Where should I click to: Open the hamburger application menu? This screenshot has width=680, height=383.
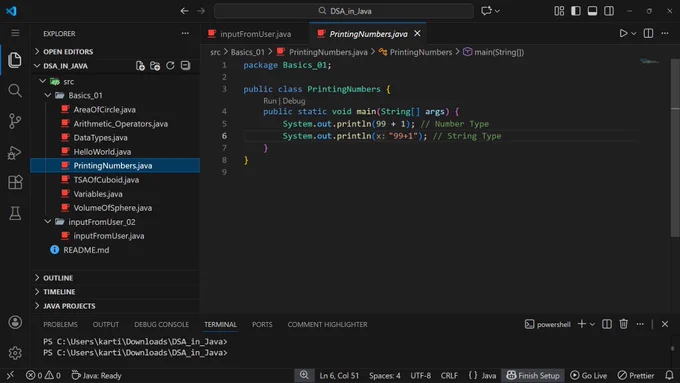pos(15,33)
